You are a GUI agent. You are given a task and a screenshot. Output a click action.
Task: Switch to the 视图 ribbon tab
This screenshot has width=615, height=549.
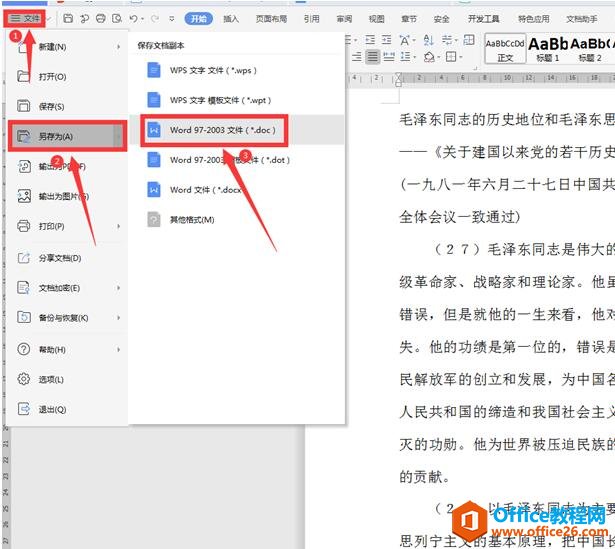point(377,18)
